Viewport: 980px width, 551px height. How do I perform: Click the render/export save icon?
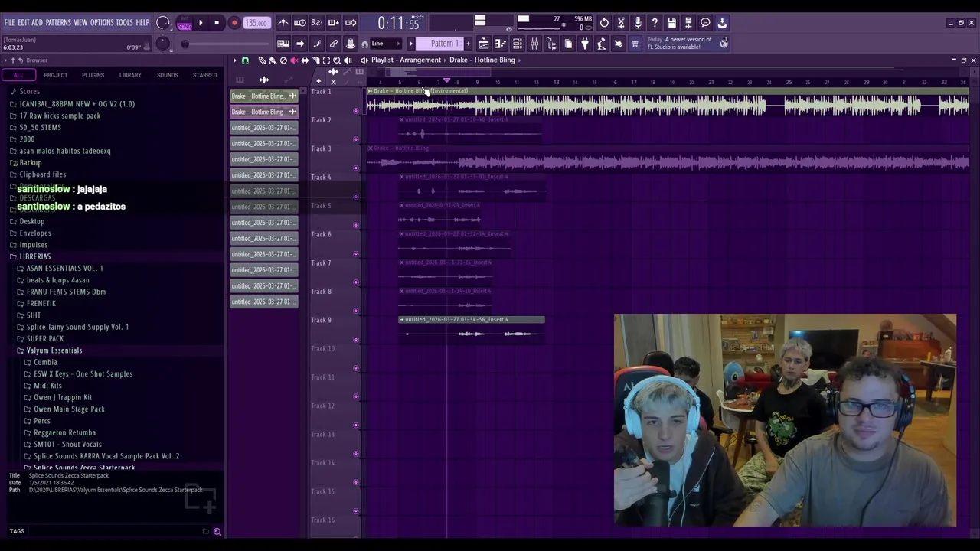(688, 23)
